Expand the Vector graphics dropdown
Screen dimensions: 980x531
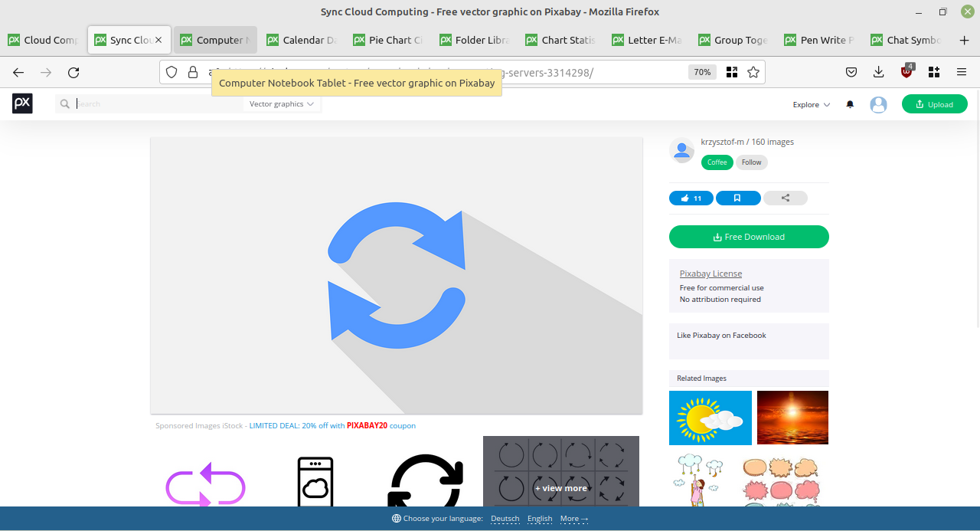click(282, 104)
